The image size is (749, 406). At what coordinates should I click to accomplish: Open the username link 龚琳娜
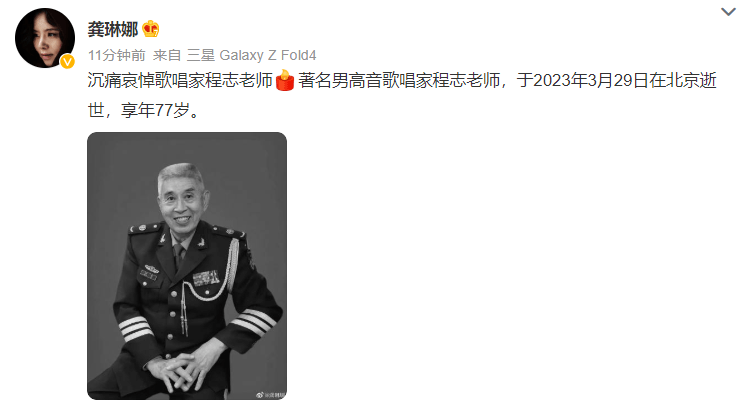[x=113, y=30]
